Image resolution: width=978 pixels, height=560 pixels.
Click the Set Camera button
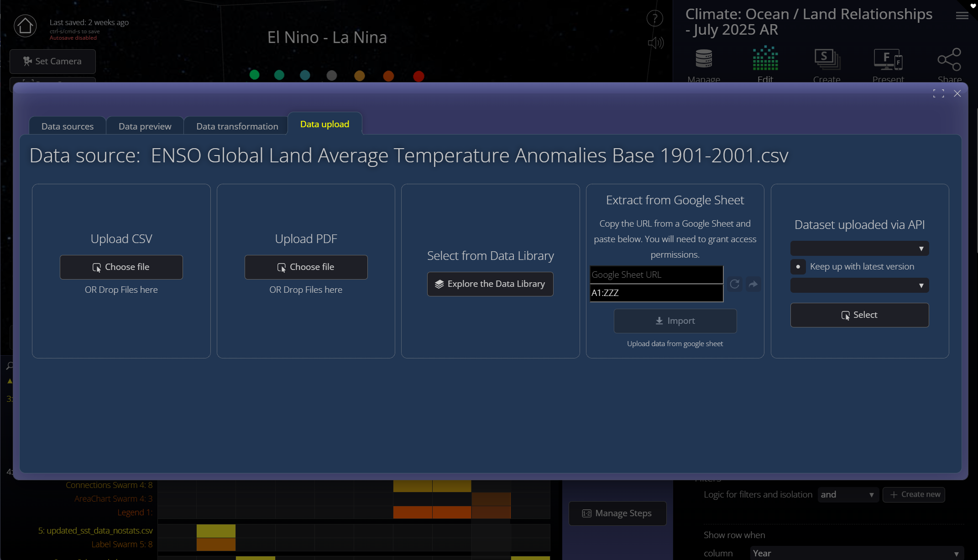[52, 61]
